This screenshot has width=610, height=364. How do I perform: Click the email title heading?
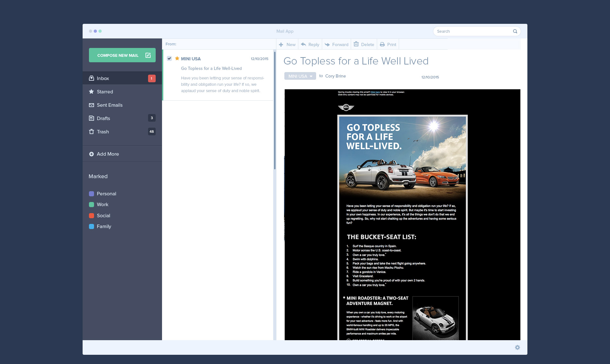click(x=356, y=61)
